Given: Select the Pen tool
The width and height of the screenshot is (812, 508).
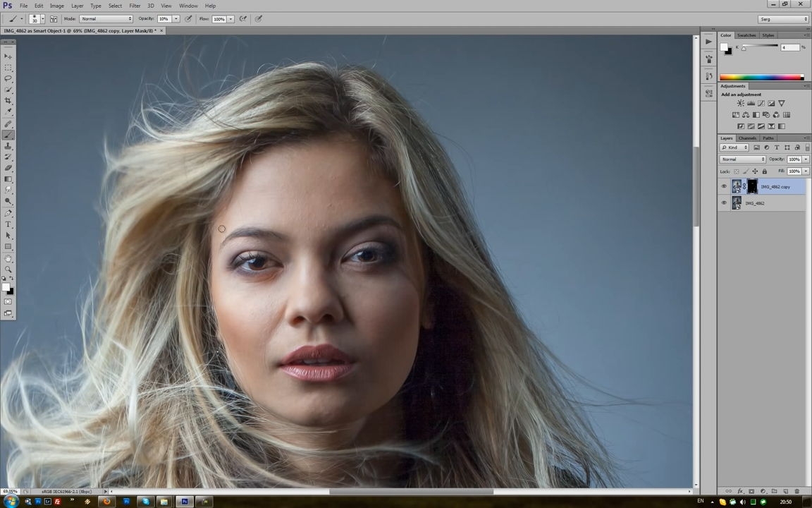Looking at the screenshot, I should tap(8, 213).
